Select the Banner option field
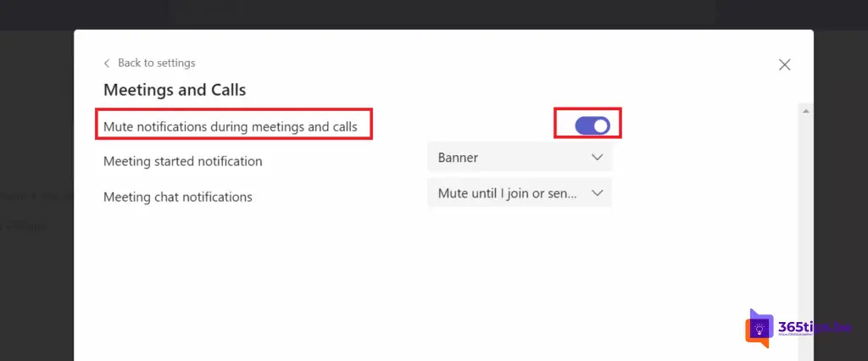This screenshot has height=361, width=868. point(520,158)
